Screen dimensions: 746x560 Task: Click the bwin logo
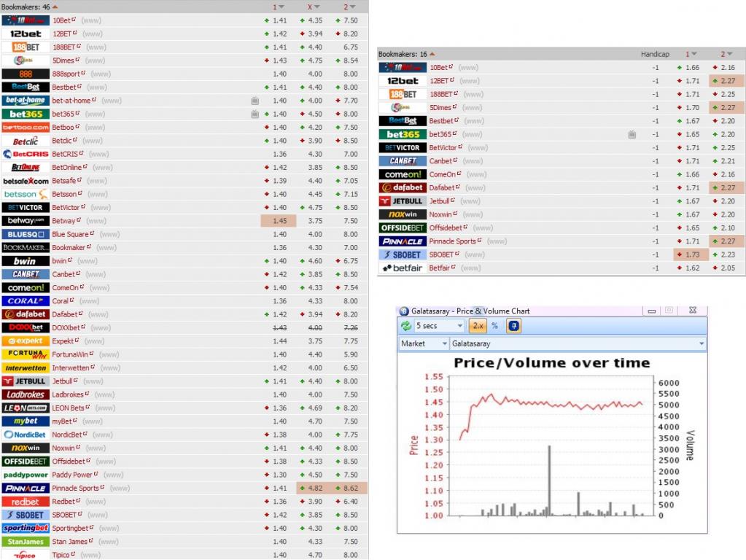click(26, 261)
